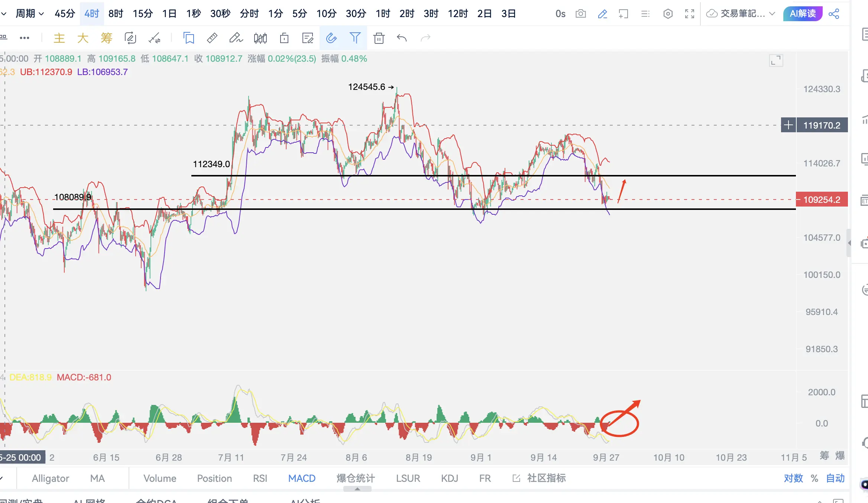Switch to the 1日 timeframe
Screen dimensions: 868x503
[169, 14]
